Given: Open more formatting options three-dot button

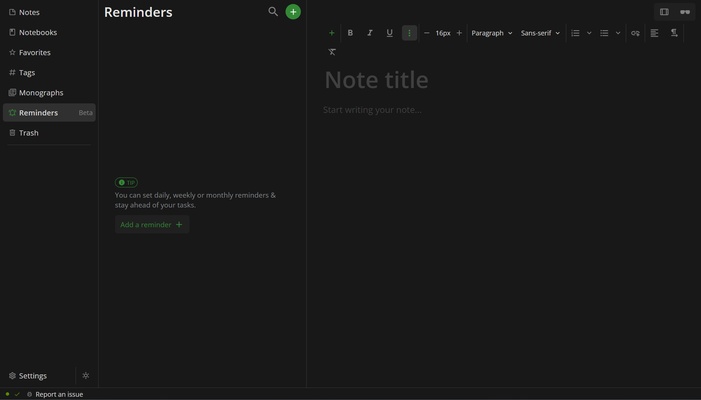Looking at the screenshot, I should click(409, 33).
